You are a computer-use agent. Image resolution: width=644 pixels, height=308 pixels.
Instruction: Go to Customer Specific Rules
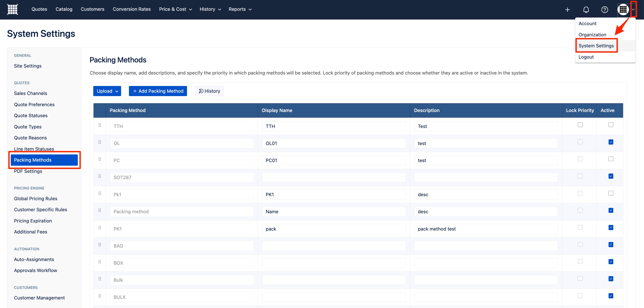point(41,210)
